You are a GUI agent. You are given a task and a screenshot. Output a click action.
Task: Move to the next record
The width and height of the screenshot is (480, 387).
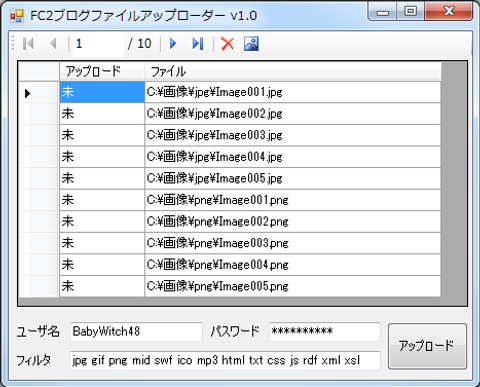pos(173,44)
